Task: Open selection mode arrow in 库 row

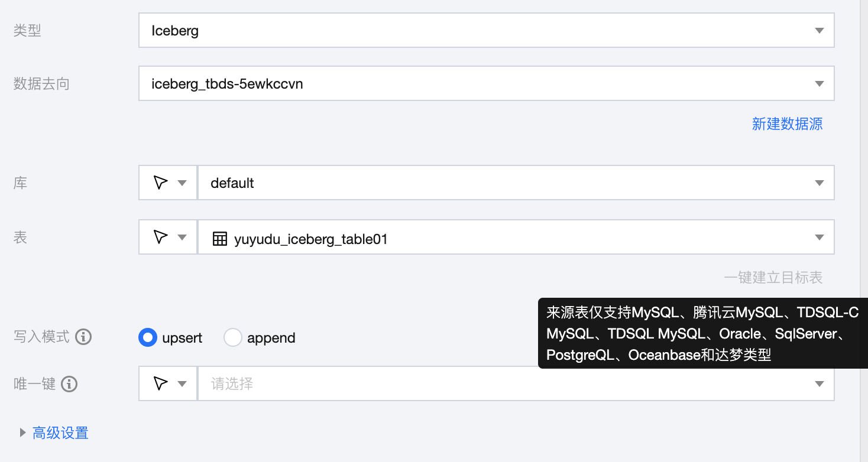Action: [x=183, y=183]
